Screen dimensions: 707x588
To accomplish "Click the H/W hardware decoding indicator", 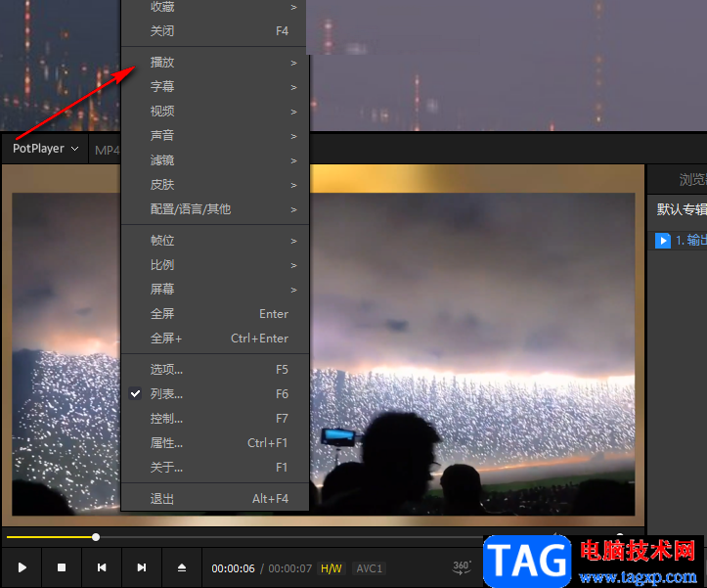I will (x=331, y=568).
